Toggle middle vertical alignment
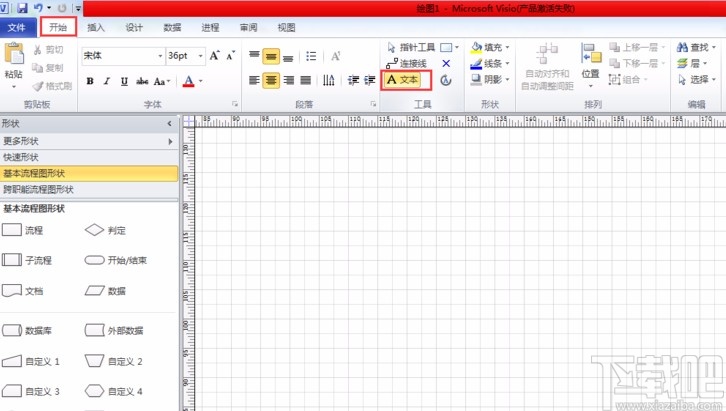This screenshot has width=726, height=411. pos(271,56)
